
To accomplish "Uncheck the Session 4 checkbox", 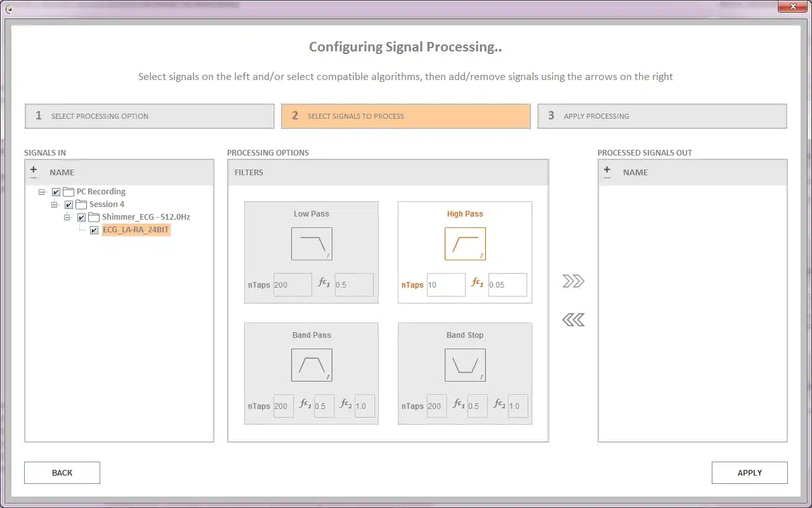I will pyautogui.click(x=69, y=204).
